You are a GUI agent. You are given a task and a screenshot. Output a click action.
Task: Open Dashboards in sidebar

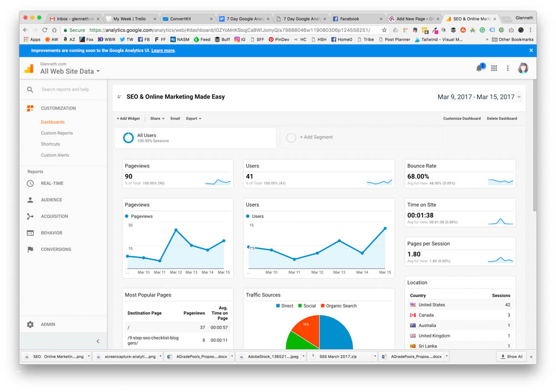(52, 122)
